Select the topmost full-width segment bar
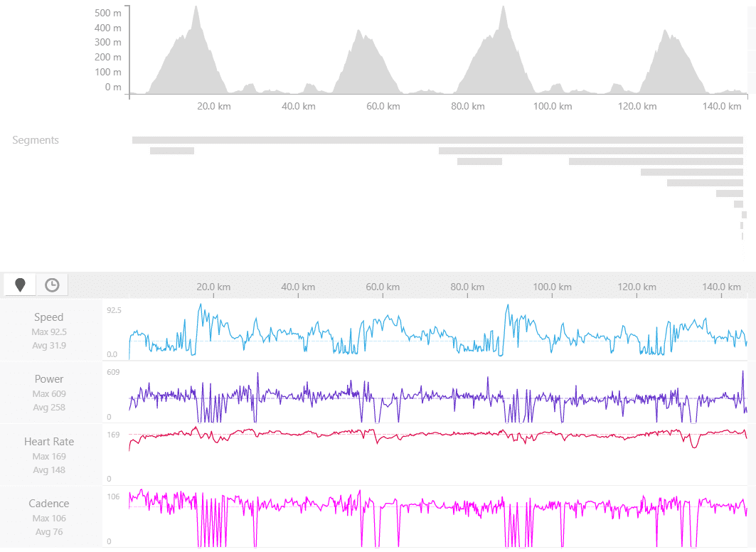Viewport: 756px width, 552px height. click(437, 140)
